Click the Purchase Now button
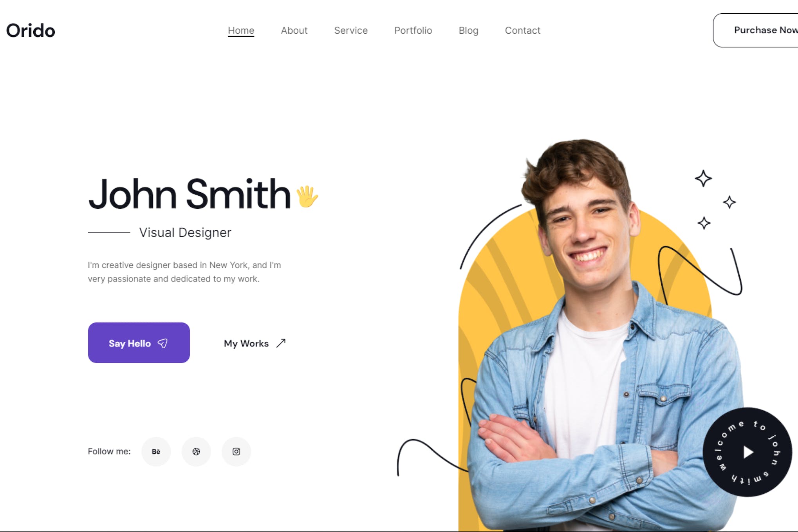Viewport: 798px width, 532px height. (x=760, y=30)
